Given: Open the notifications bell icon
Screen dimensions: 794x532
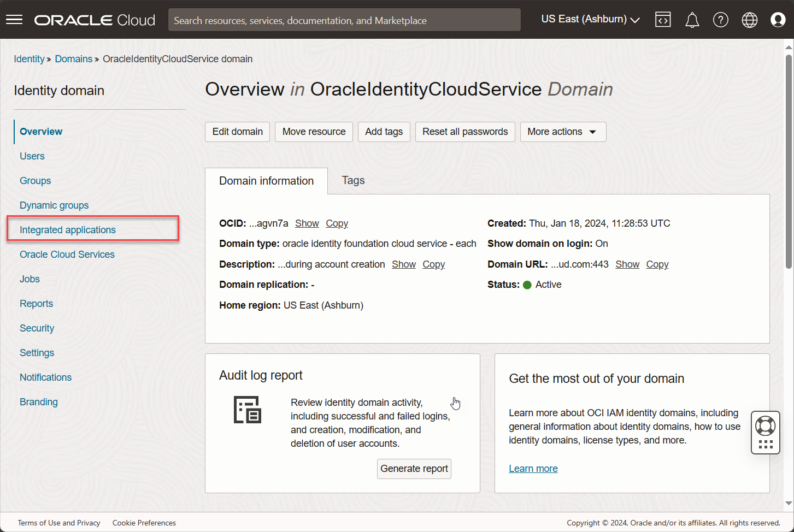Looking at the screenshot, I should pyautogui.click(x=692, y=20).
